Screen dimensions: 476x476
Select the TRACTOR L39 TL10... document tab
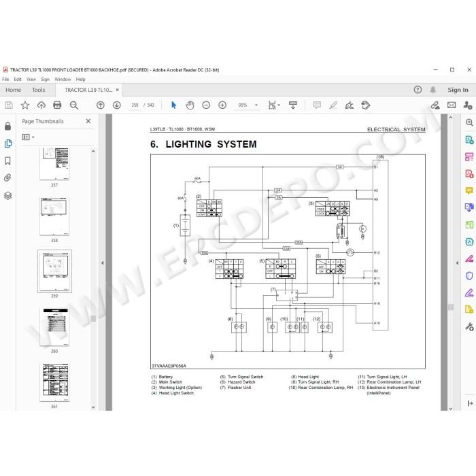pos(88,90)
